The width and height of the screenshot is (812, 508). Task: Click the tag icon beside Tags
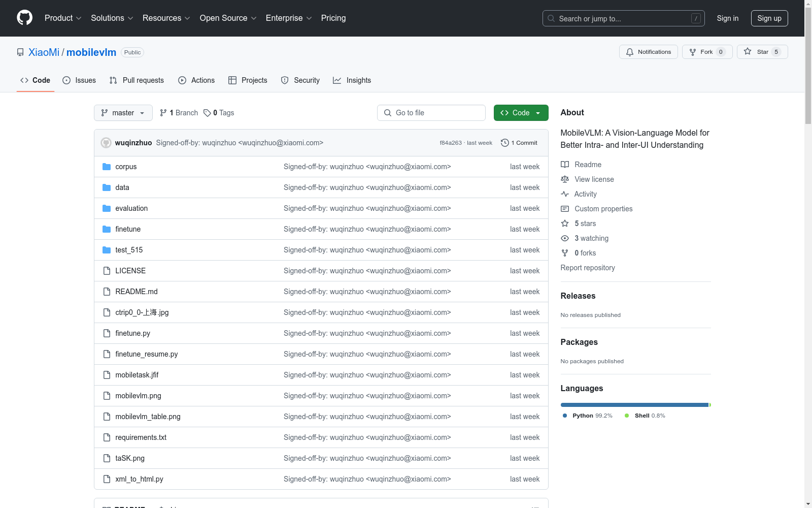point(207,113)
